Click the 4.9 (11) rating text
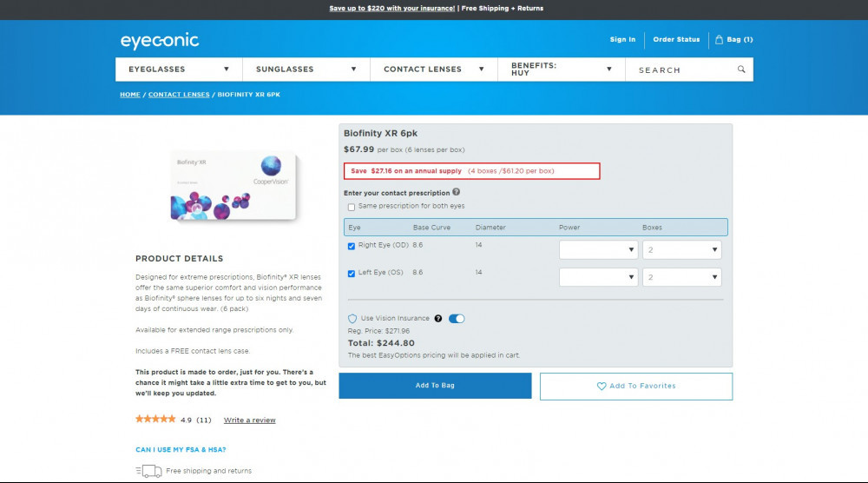The image size is (868, 483). click(x=196, y=420)
